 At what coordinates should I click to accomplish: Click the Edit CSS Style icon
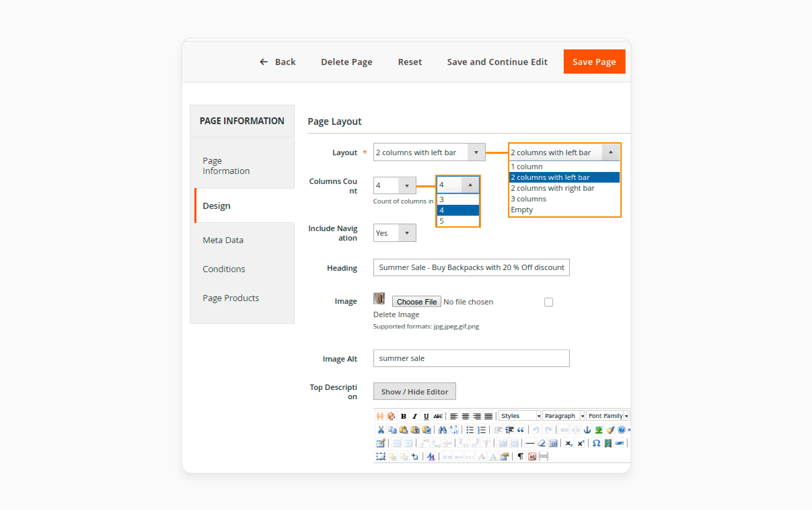pyautogui.click(x=431, y=456)
